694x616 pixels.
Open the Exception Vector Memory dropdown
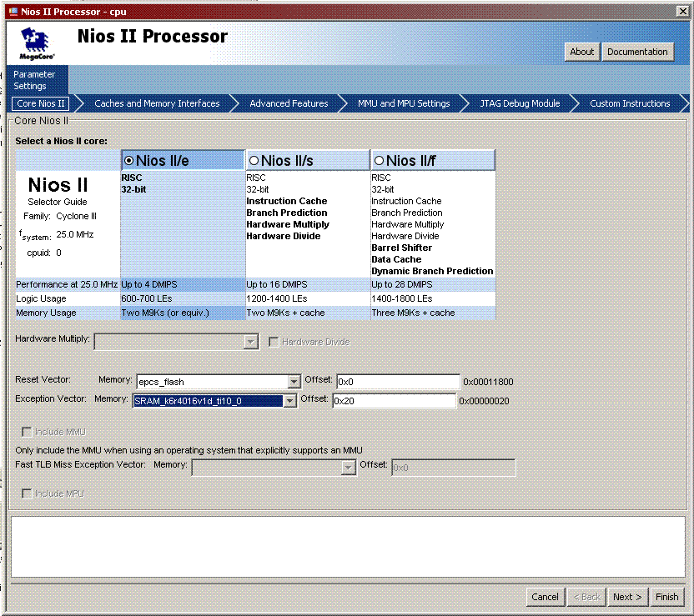coord(290,401)
